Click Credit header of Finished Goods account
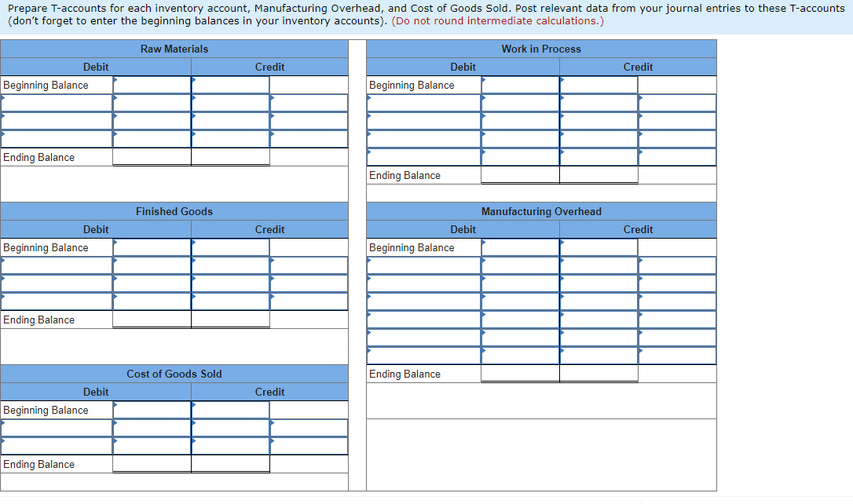The image size is (853, 504). [270, 229]
